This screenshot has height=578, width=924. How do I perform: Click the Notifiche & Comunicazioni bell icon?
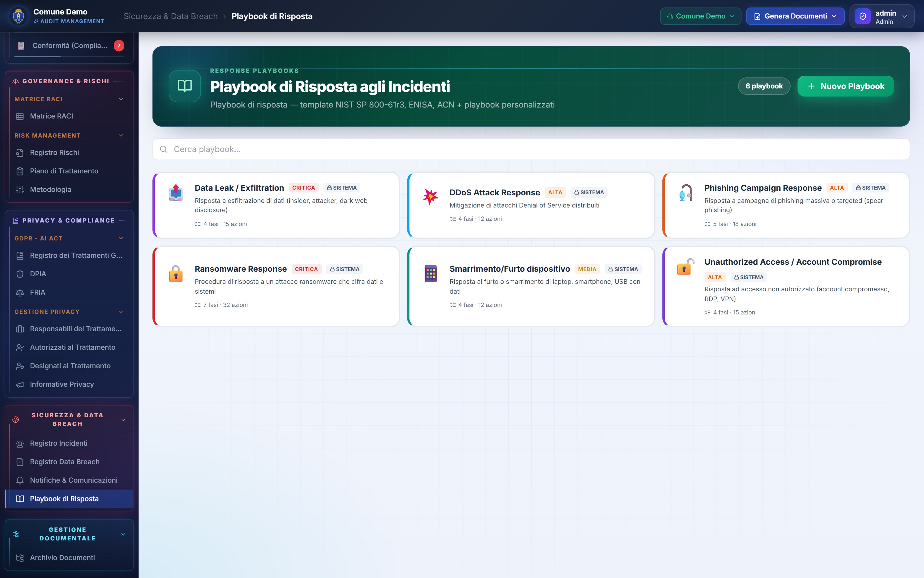[x=20, y=481]
